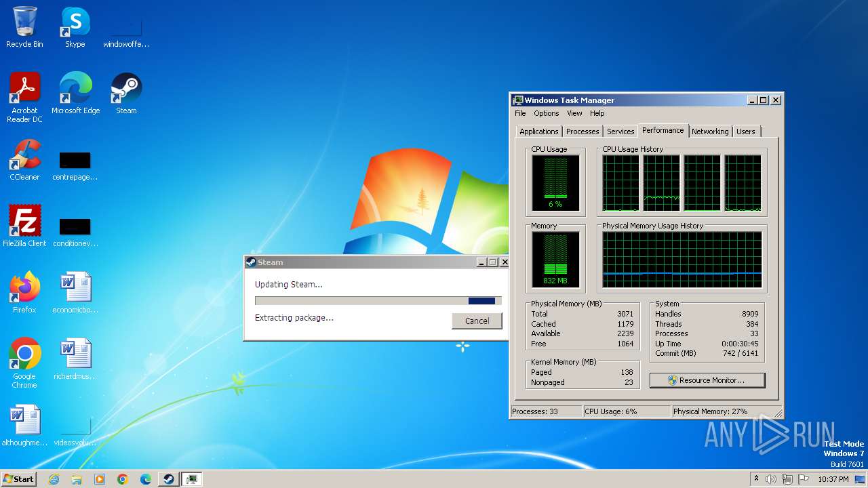
Task: Open the Action Center flag icon
Action: click(x=802, y=479)
